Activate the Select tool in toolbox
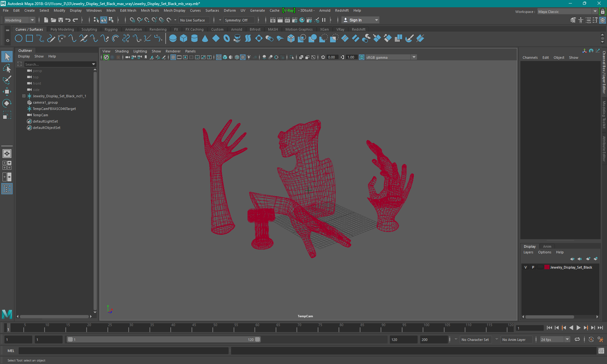Image resolution: width=607 pixels, height=364 pixels. pos(7,57)
